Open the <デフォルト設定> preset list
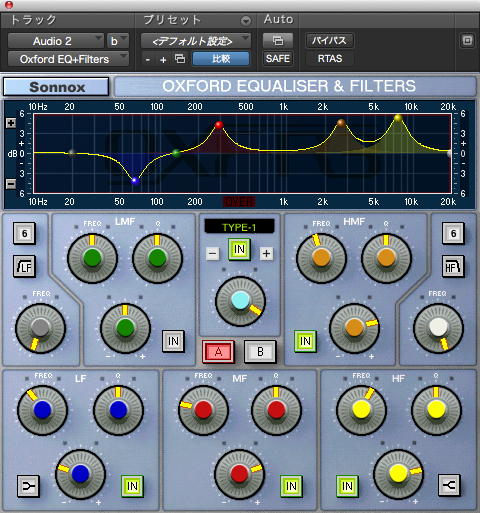 tap(196, 41)
